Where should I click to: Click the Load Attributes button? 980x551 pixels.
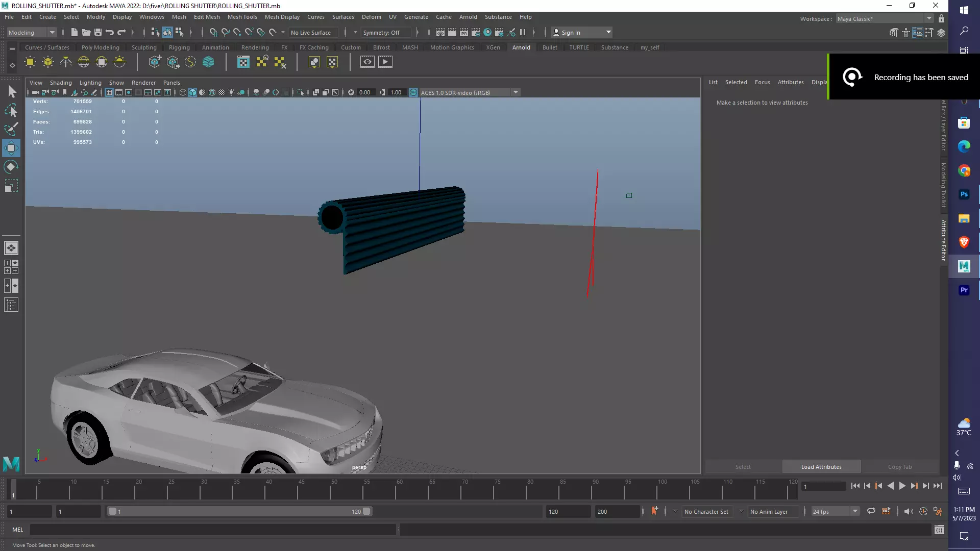click(x=821, y=467)
